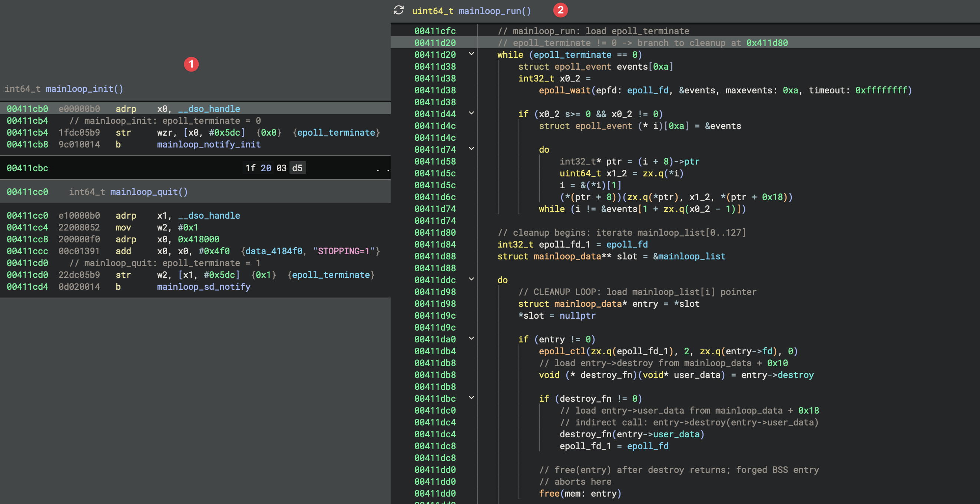The width and height of the screenshot is (980, 504).
Task: Select address 00411d80 in decompiler gutter
Action: point(435,232)
